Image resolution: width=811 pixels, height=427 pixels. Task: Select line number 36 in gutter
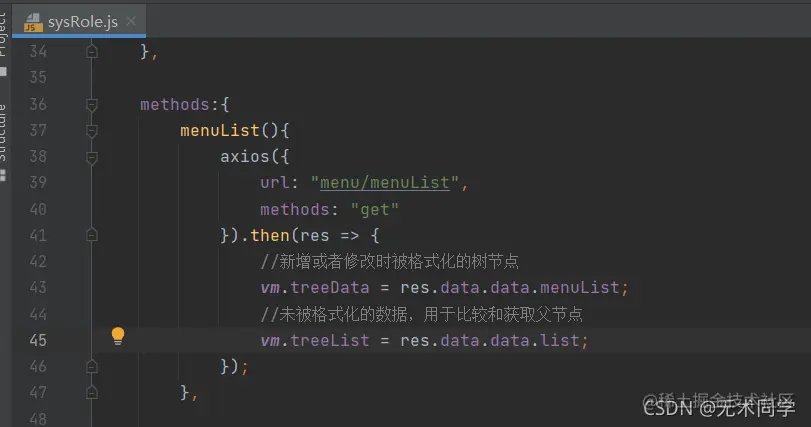(x=38, y=104)
